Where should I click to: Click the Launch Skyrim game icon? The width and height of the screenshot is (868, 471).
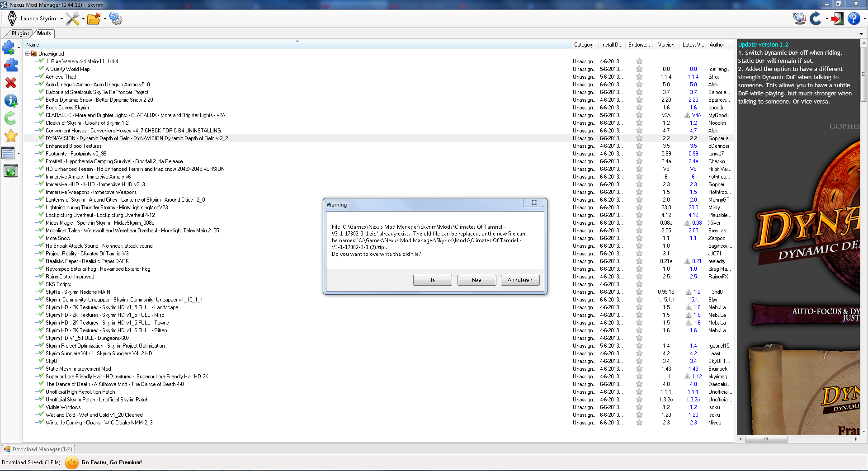(12, 19)
